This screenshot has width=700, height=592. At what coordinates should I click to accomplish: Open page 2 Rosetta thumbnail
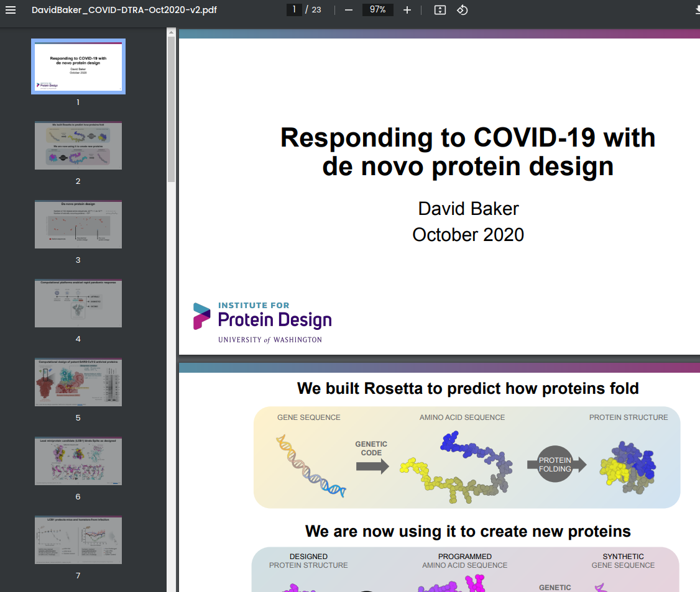[78, 145]
